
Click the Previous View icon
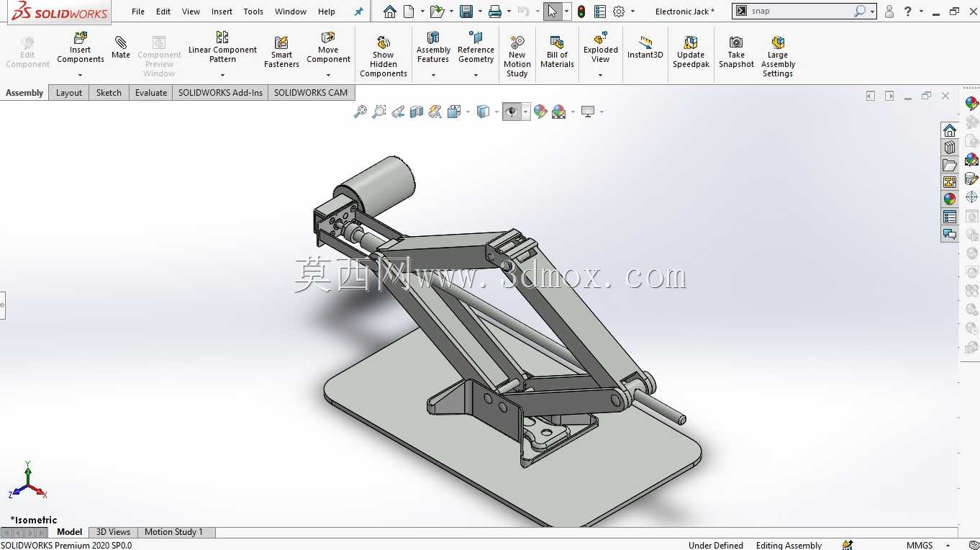pos(398,112)
